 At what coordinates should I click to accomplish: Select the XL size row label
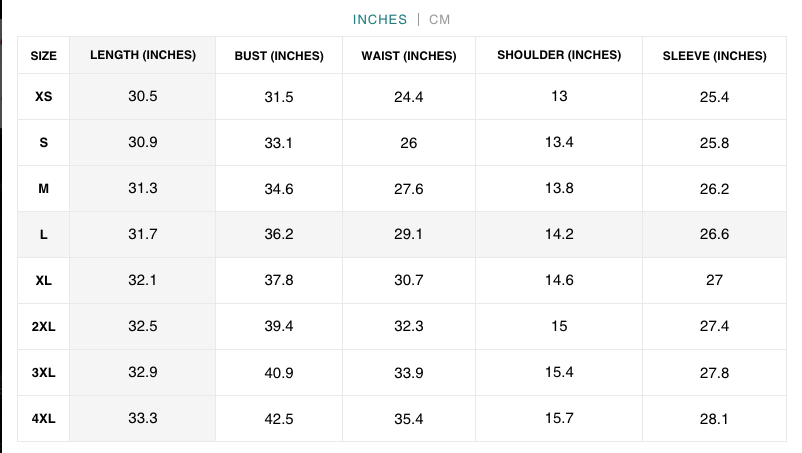(x=44, y=281)
